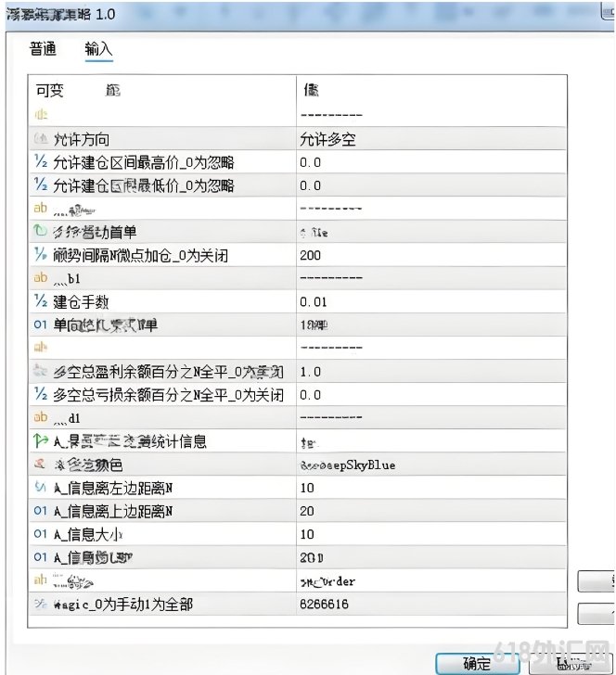616x675 pixels.
Task: Select the 允许方向 parameter label
Action: (82, 139)
